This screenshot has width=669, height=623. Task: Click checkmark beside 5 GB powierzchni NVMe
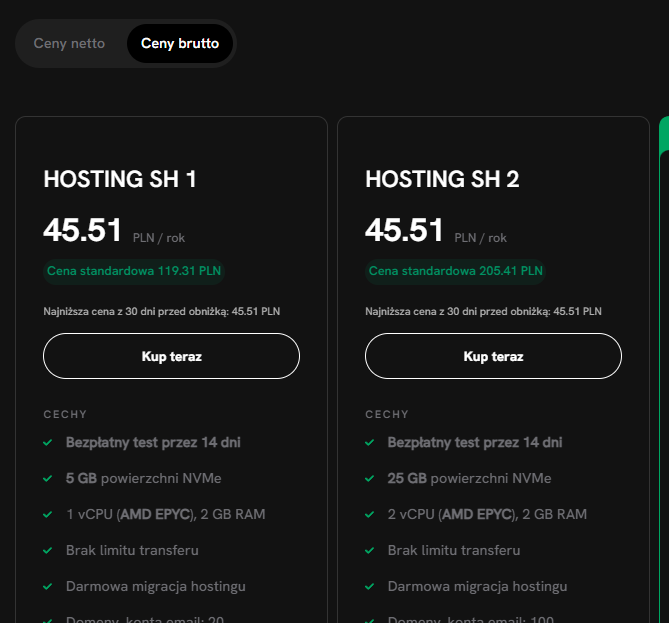coord(48,478)
